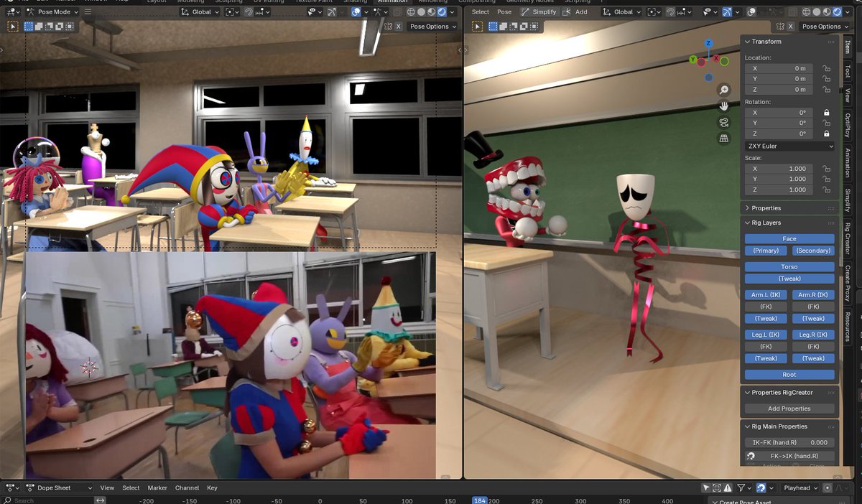
Task: Open shading options dropdown in right viewport
Action: [x=848, y=11]
